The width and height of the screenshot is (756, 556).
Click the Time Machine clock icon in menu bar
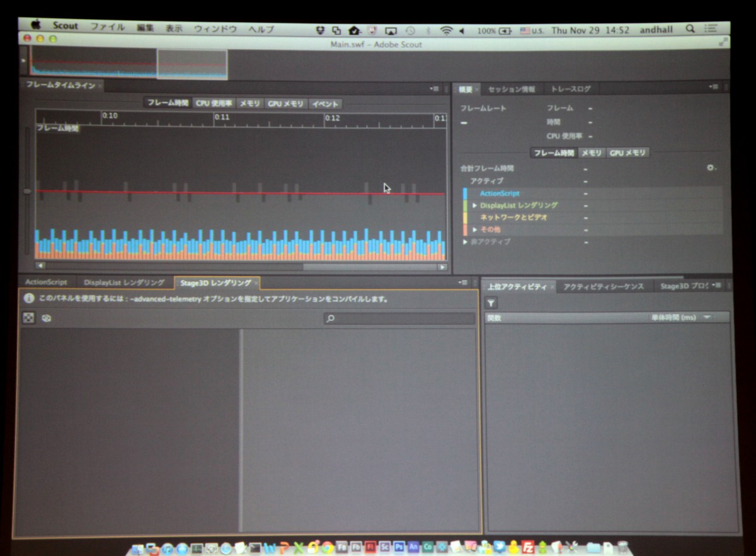click(x=409, y=30)
